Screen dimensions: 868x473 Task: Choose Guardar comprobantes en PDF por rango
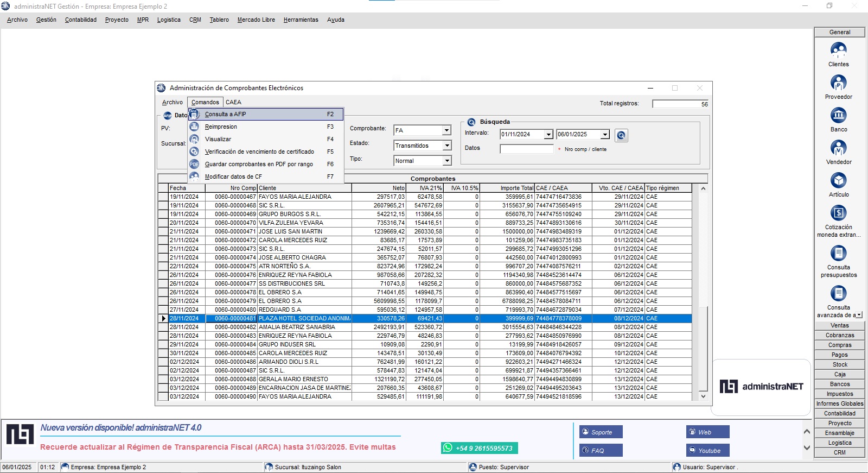(266, 164)
